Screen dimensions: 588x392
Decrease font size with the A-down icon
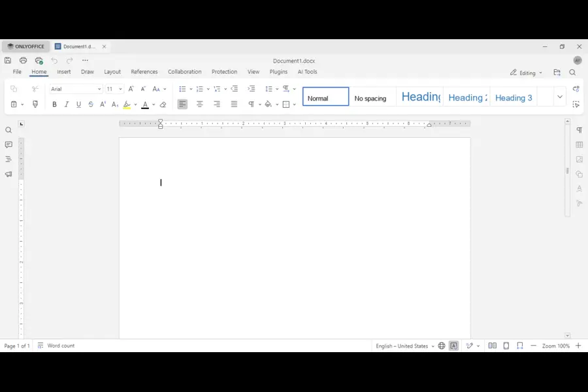click(x=143, y=89)
